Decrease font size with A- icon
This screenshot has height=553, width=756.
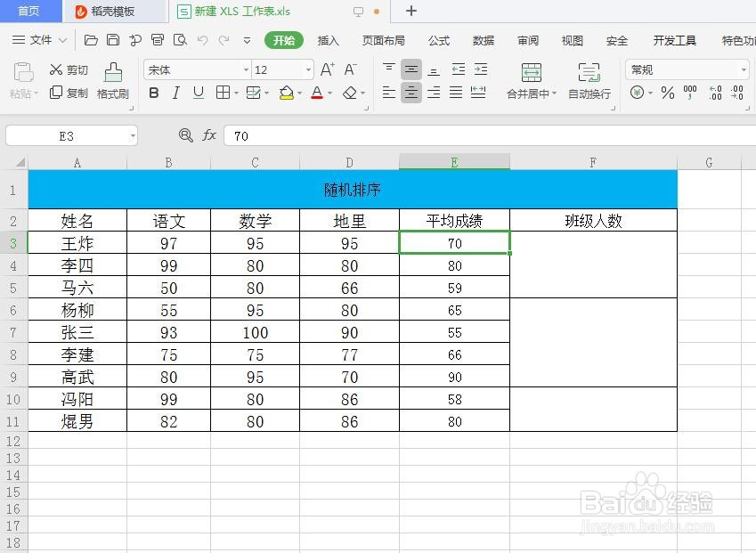pos(351,70)
